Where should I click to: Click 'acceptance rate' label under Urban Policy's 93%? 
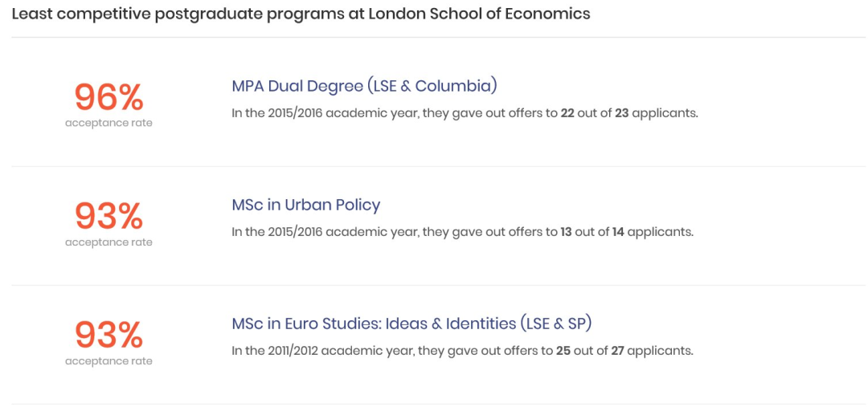click(x=108, y=242)
